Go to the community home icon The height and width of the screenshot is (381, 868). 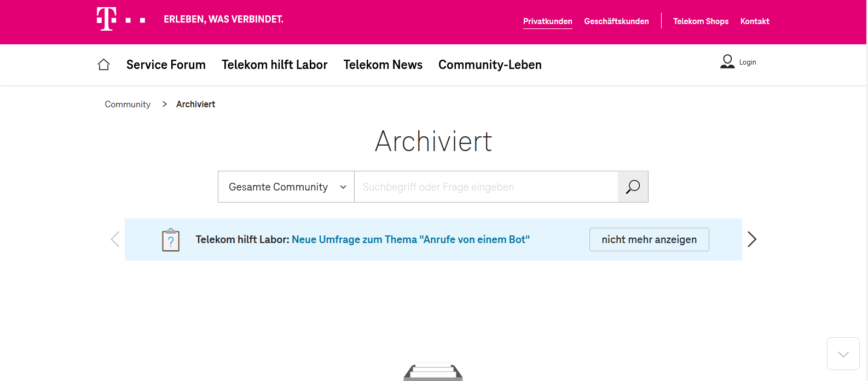103,65
